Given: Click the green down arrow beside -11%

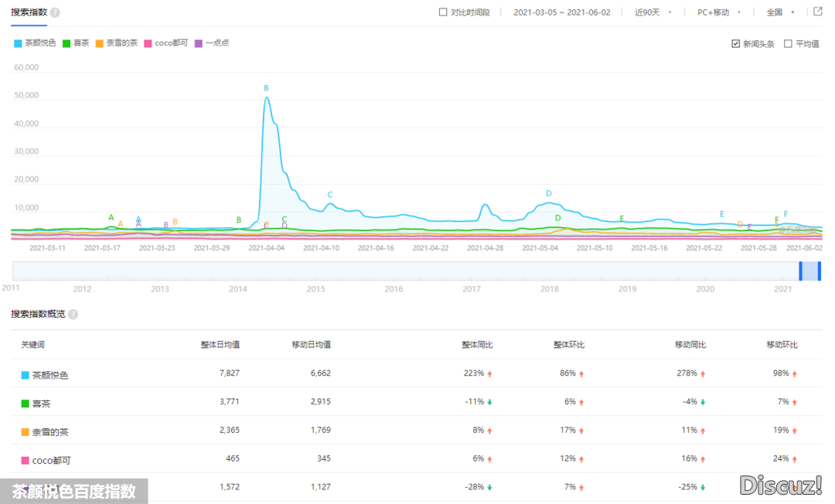Looking at the screenshot, I should [x=489, y=402].
